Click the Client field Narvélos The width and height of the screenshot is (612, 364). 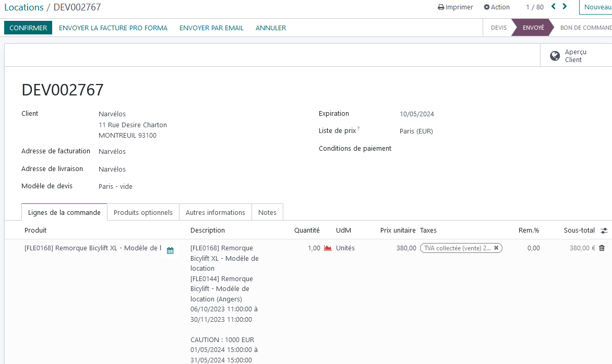point(112,114)
